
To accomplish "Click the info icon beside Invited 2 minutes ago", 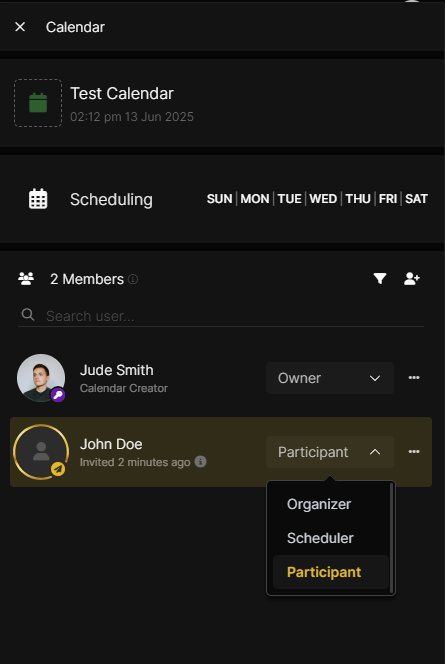I will pyautogui.click(x=201, y=462).
